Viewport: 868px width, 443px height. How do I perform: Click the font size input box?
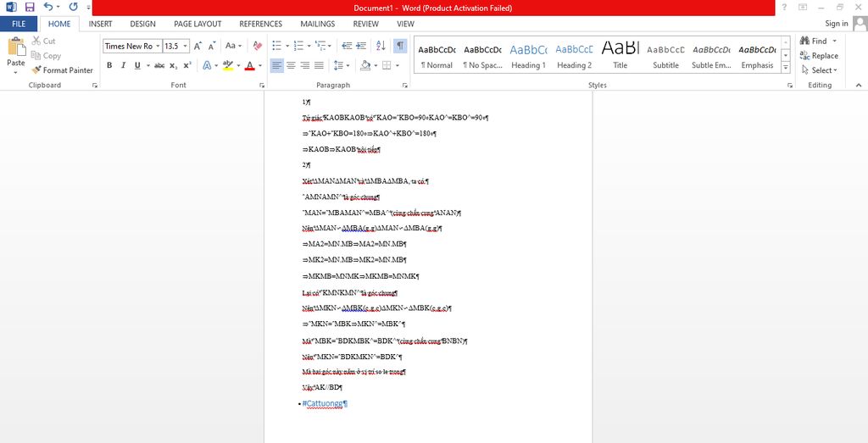point(171,46)
